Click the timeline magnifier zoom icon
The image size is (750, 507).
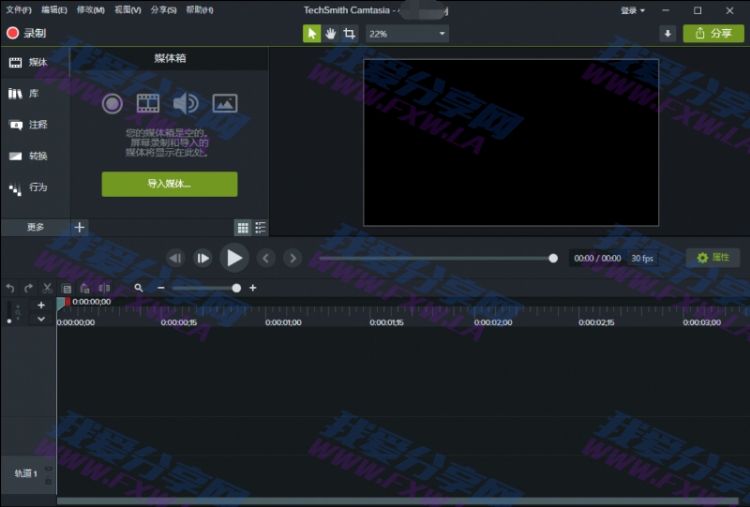coord(139,288)
